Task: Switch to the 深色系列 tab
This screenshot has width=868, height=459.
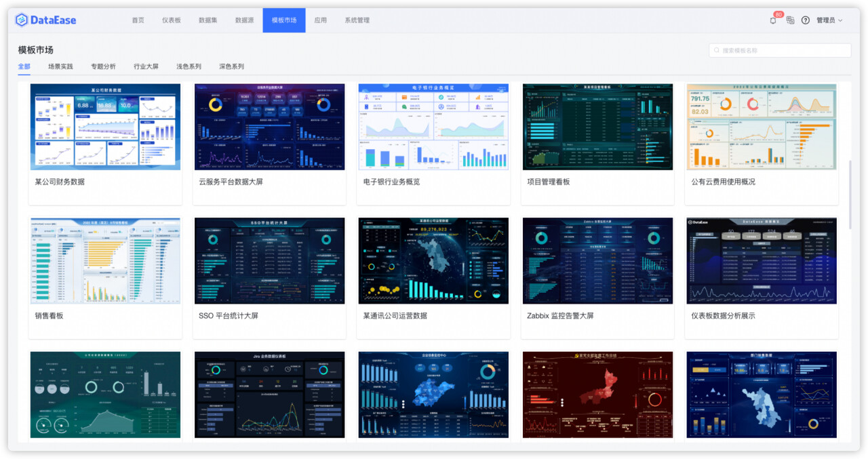Action: (231, 66)
